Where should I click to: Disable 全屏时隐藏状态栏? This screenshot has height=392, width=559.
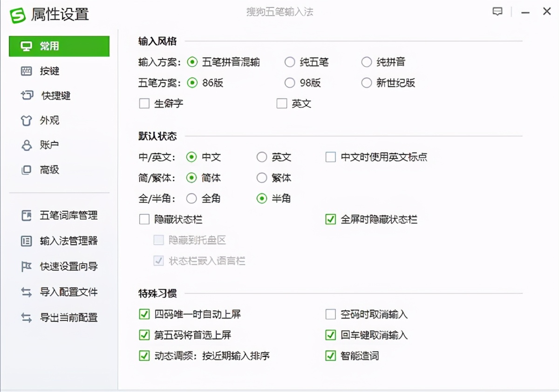[330, 219]
